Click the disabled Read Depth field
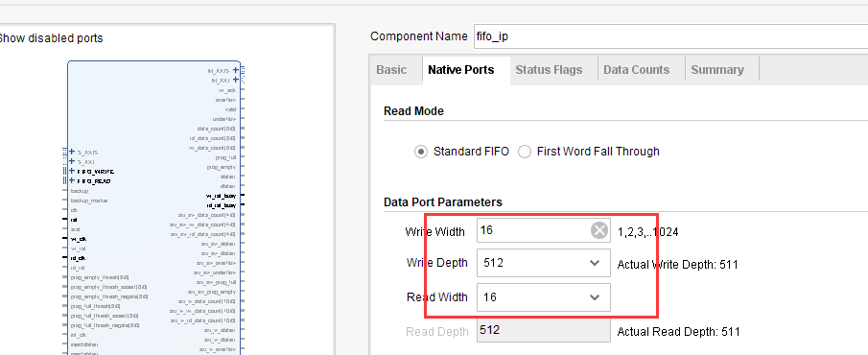 pyautogui.click(x=544, y=331)
